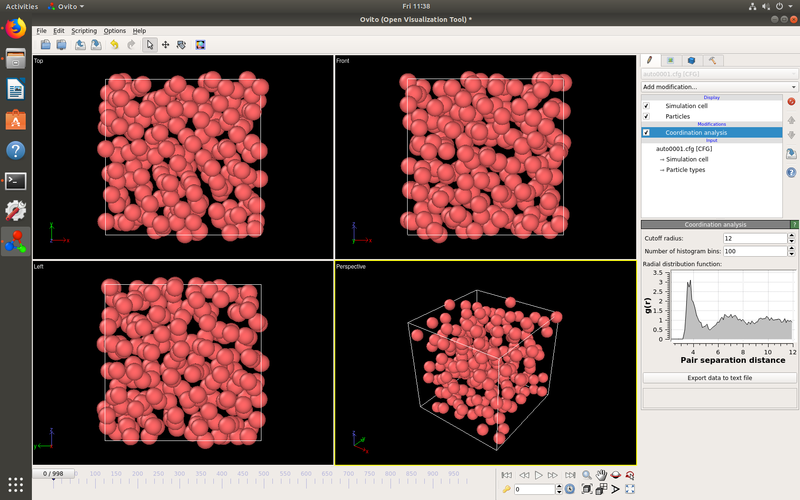Jump to last animation frame
The height and width of the screenshot is (500, 800).
[570, 475]
